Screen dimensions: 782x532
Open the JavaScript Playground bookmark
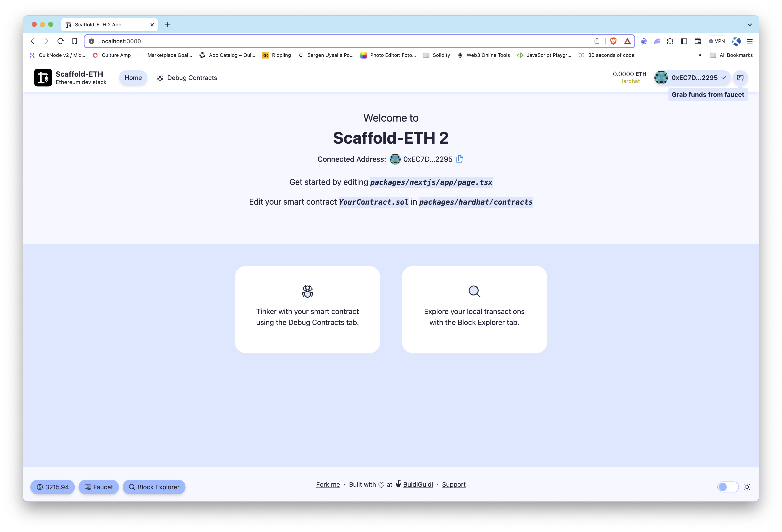544,55
